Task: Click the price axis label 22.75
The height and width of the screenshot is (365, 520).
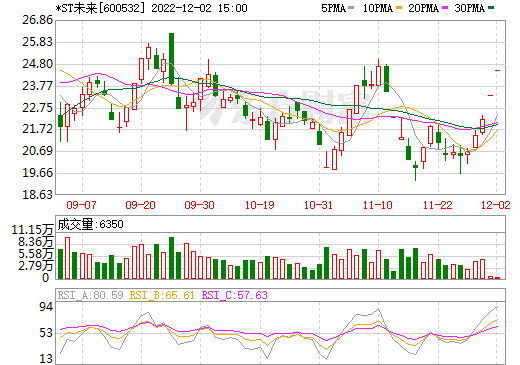Action: click(x=37, y=108)
